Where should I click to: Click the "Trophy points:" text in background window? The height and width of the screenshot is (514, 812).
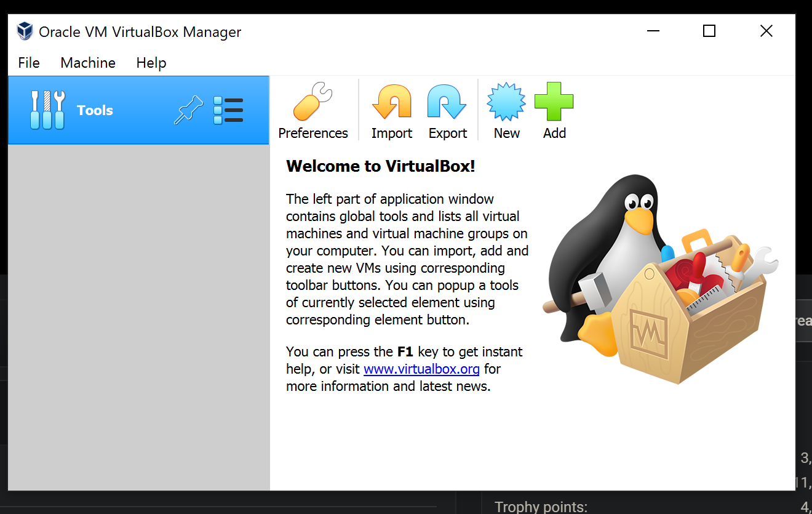[x=541, y=507]
